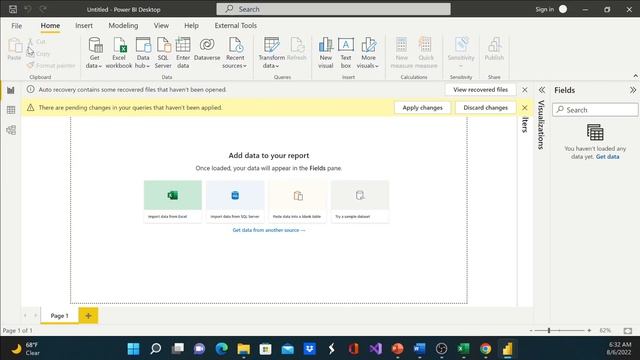
Task: Open the File menu
Action: 17,25
